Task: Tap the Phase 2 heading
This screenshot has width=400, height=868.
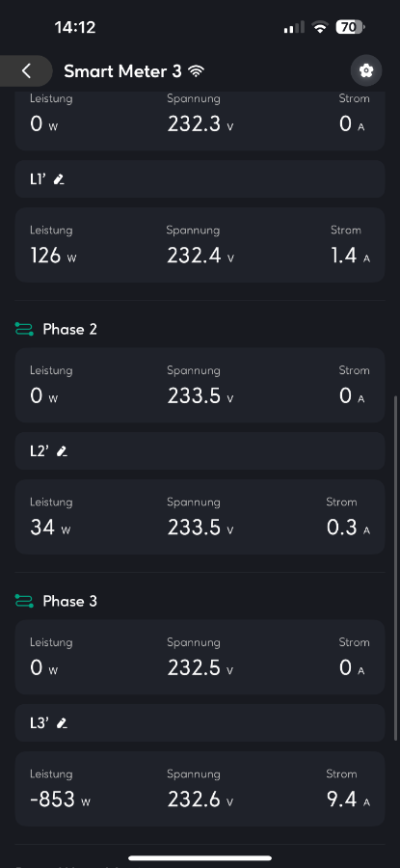Action: pos(69,330)
